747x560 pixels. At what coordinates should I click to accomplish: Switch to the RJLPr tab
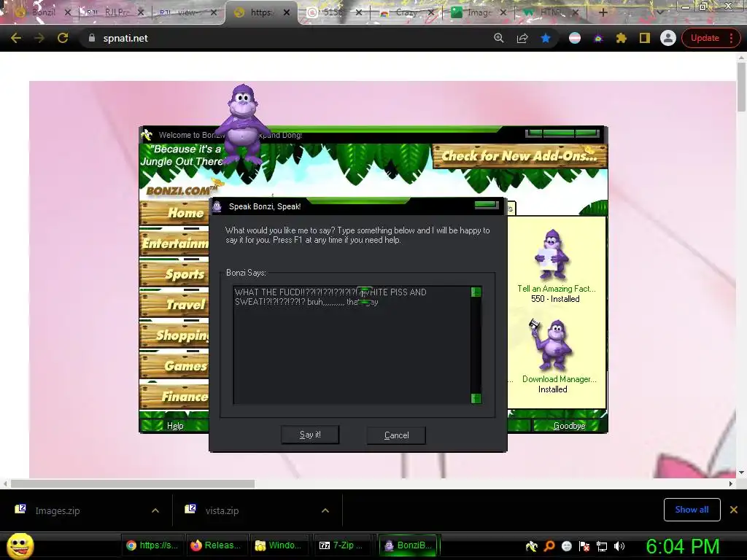coord(117,12)
